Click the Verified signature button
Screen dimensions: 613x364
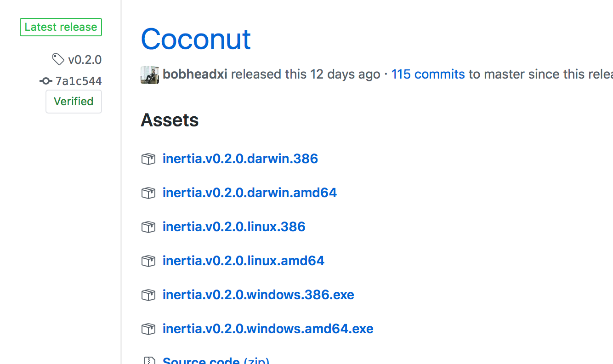[74, 102]
